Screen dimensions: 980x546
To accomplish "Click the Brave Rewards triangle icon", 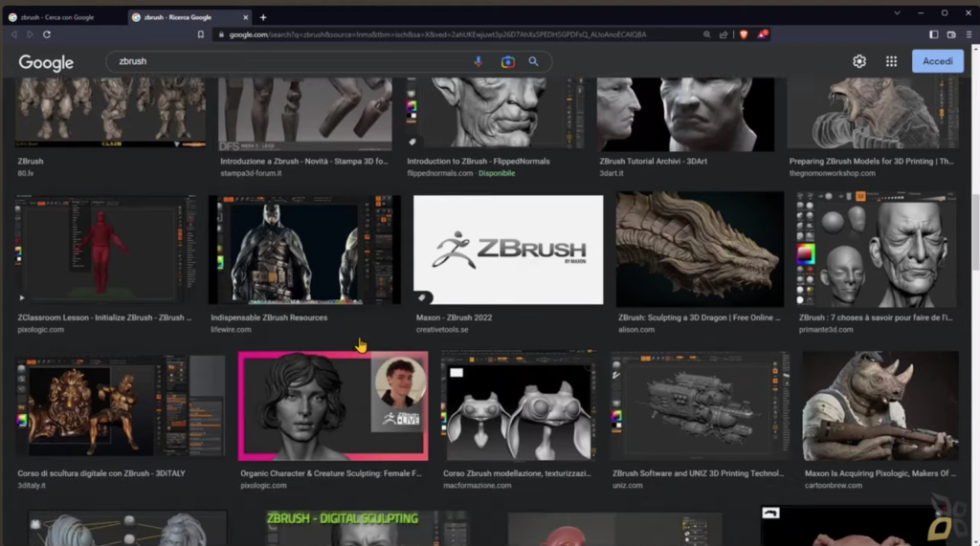I will pos(762,34).
